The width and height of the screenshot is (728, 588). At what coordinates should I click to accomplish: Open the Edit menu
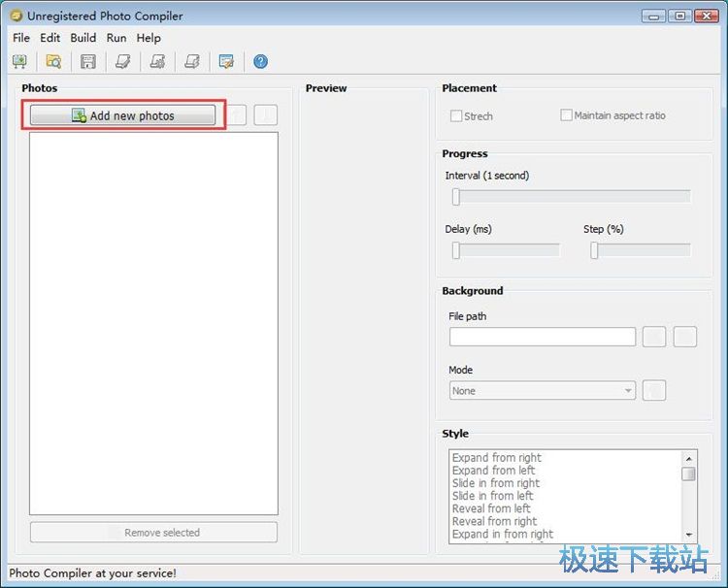pos(50,38)
